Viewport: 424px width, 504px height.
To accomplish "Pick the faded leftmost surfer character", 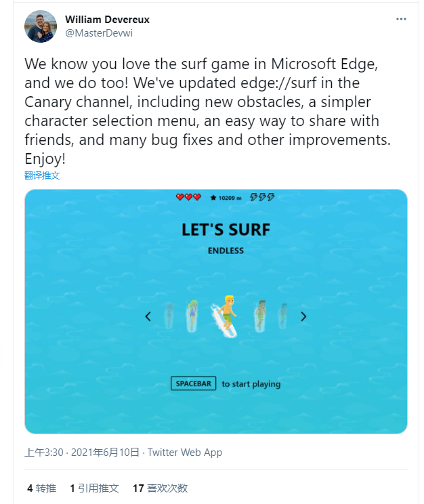I will coord(169,316).
